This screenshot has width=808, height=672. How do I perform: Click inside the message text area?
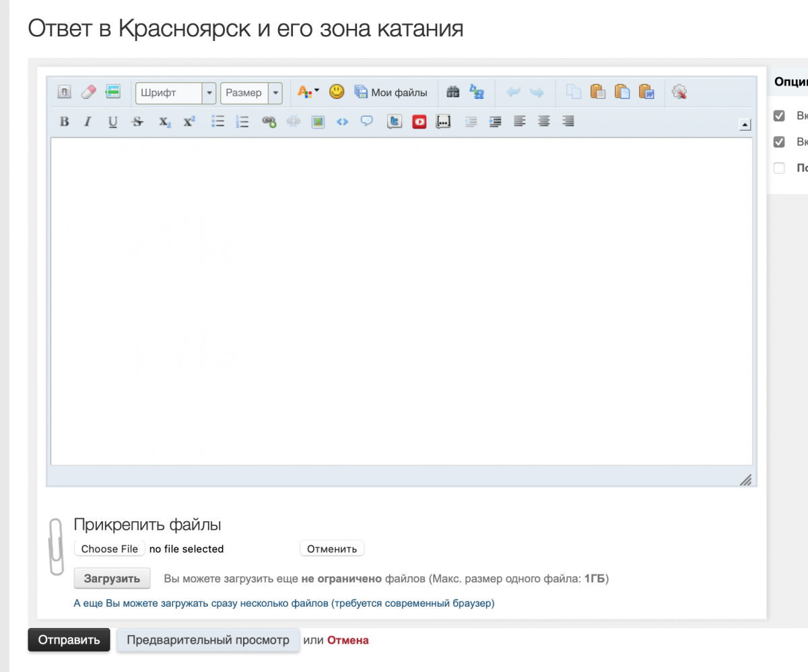tap(401, 301)
